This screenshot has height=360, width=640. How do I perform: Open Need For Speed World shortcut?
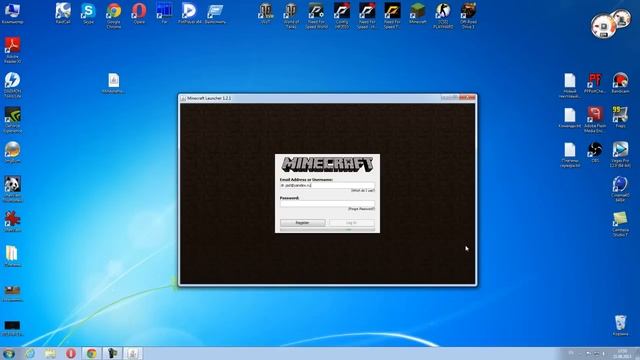pos(316,16)
